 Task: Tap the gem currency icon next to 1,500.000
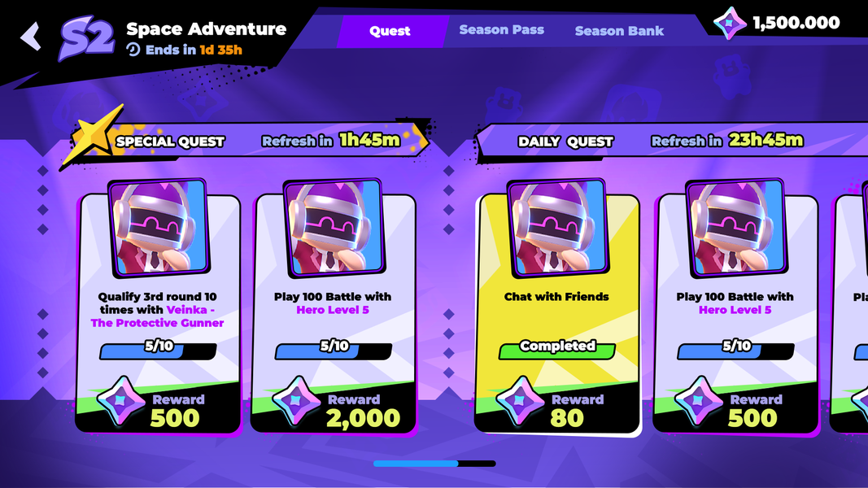(730, 24)
